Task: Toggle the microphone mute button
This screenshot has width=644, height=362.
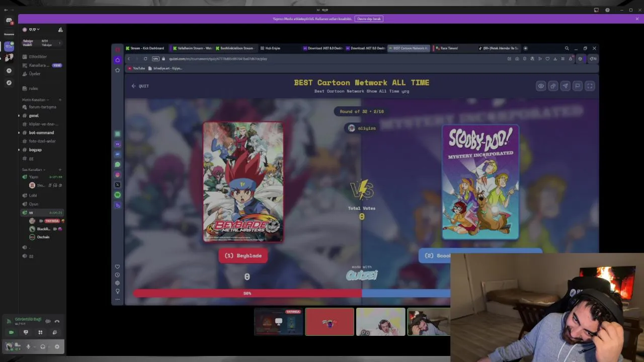Action: 28,346
